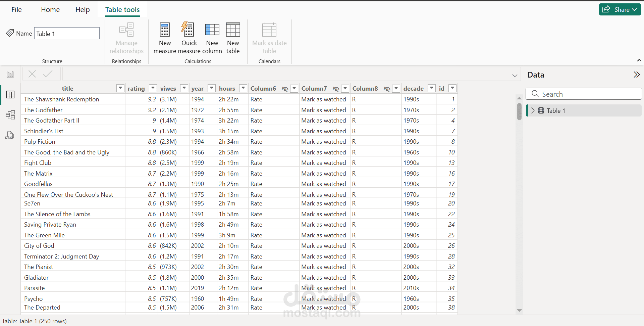Open Column7 filter dropdown arrow
The height and width of the screenshot is (326, 644).
(x=345, y=88)
